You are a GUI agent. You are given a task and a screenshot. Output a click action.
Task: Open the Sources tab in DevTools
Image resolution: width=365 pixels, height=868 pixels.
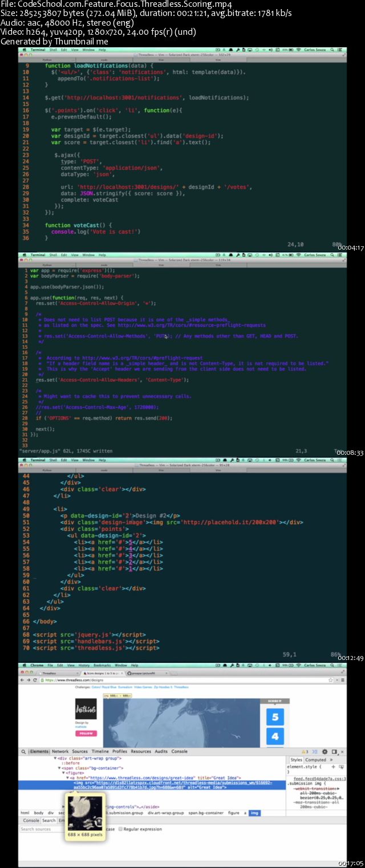pos(80,752)
